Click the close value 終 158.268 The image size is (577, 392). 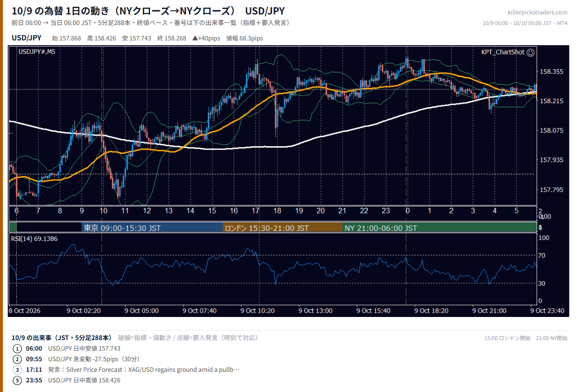click(172, 38)
